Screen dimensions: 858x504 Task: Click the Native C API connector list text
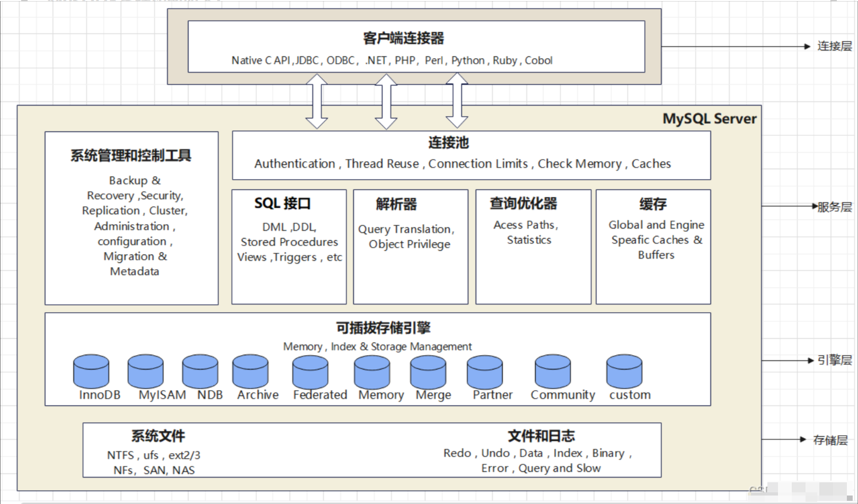[392, 60]
